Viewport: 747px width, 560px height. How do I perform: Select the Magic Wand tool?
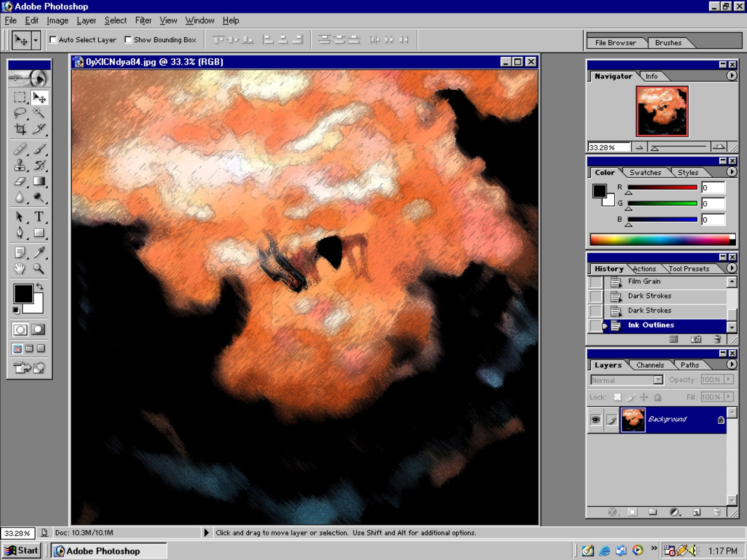tap(39, 113)
